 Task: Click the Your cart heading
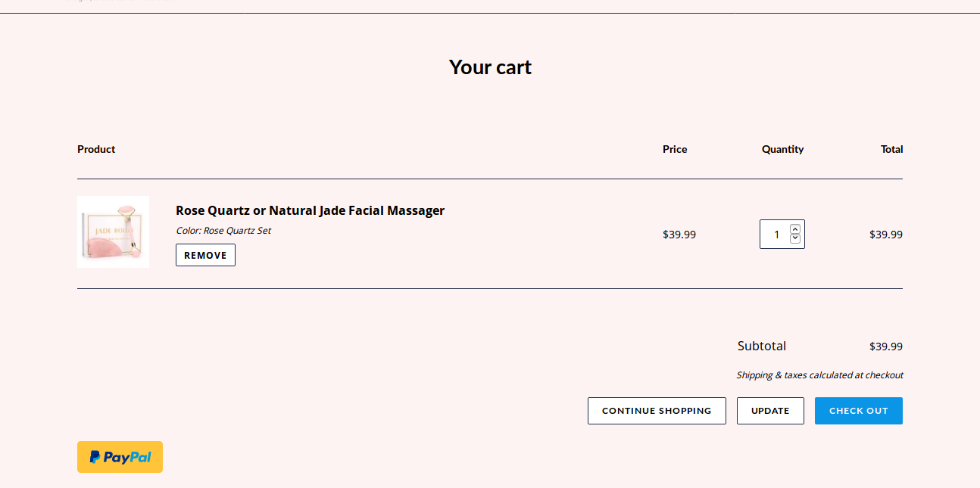click(490, 67)
